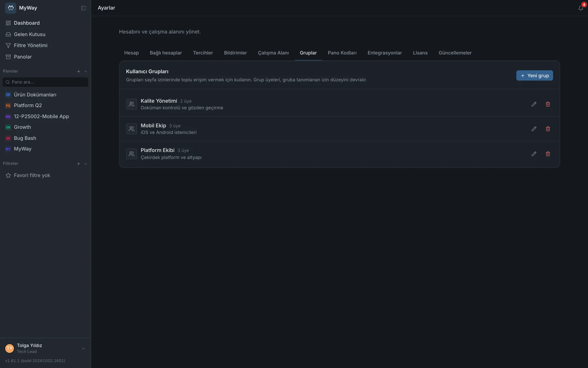Viewport: 588px width, 368px height.
Task: Open the notifications bell
Action: click(x=581, y=8)
